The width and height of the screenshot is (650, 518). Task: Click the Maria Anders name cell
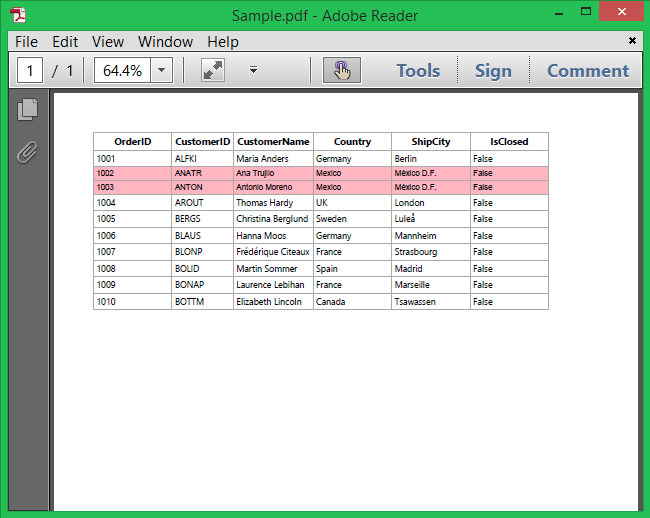273,159
